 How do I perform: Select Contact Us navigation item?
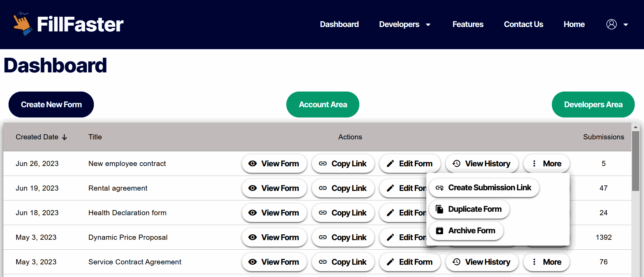point(523,24)
